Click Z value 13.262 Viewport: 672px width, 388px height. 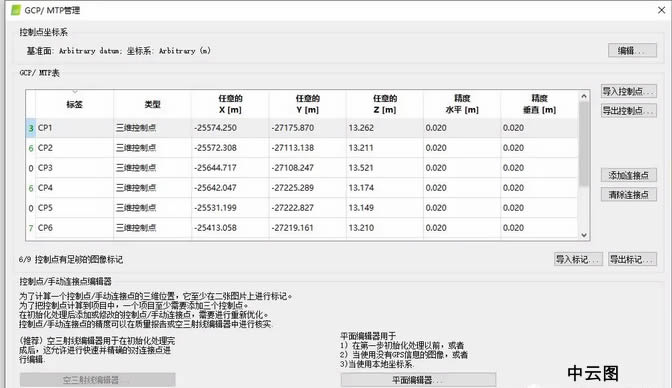point(361,128)
